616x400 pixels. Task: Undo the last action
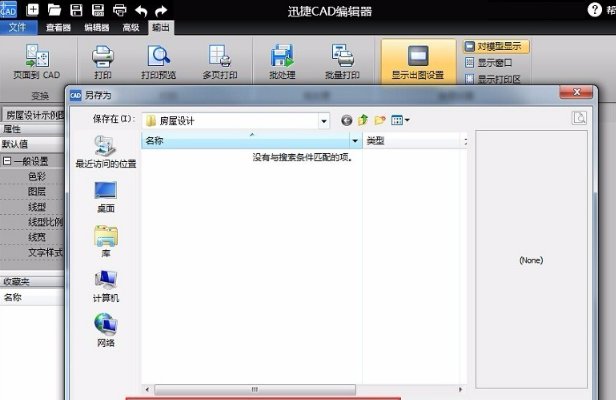141,10
